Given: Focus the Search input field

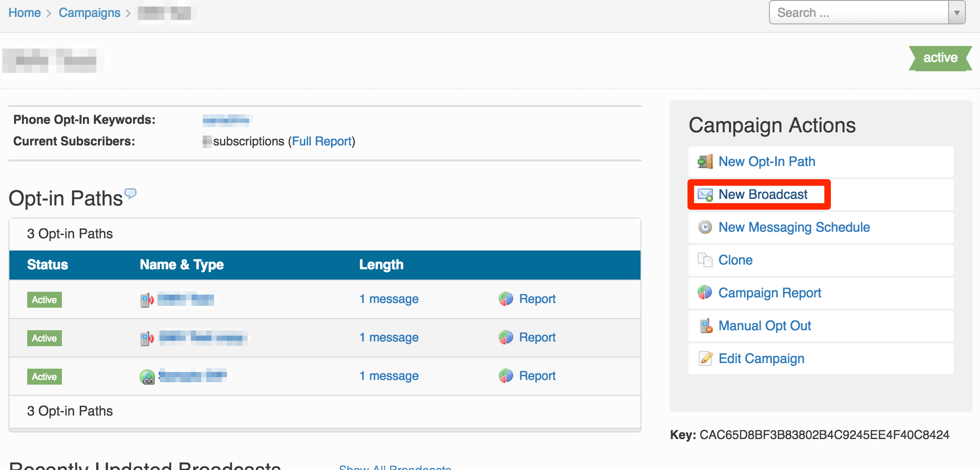Looking at the screenshot, I should coord(859,13).
